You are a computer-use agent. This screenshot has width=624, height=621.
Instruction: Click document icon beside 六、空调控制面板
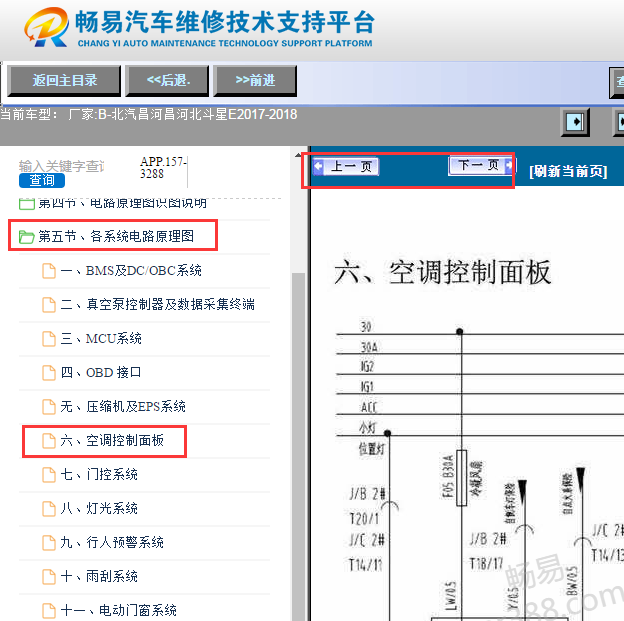(x=49, y=441)
